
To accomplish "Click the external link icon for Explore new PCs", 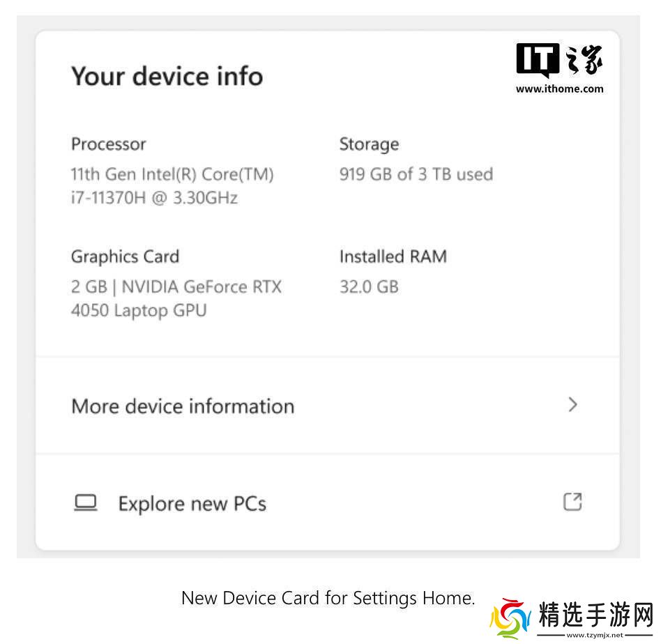I will pyautogui.click(x=572, y=502).
